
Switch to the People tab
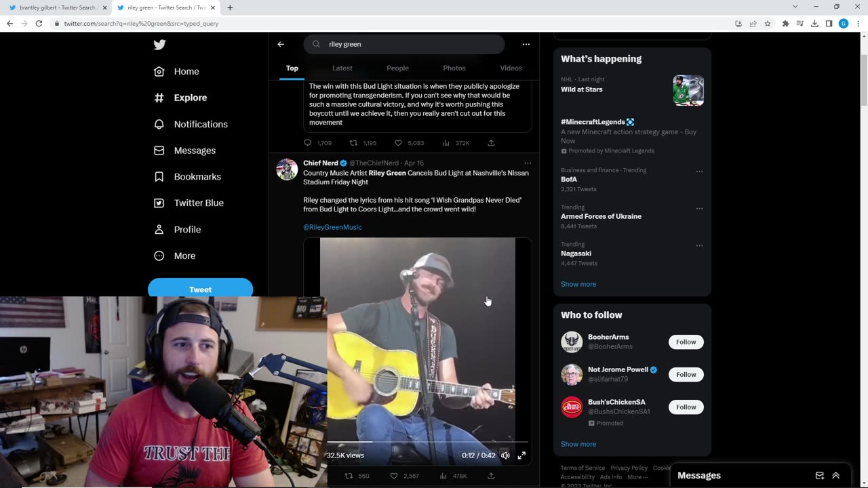click(x=397, y=68)
